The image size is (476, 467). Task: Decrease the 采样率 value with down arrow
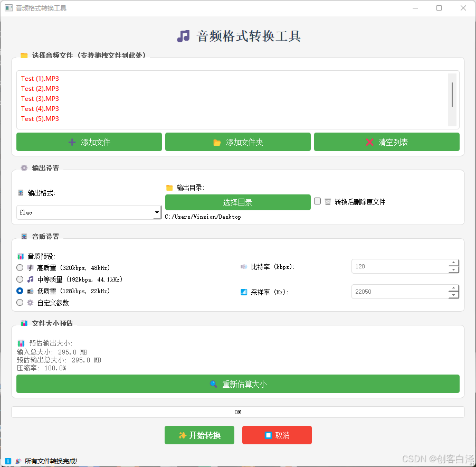[453, 295]
